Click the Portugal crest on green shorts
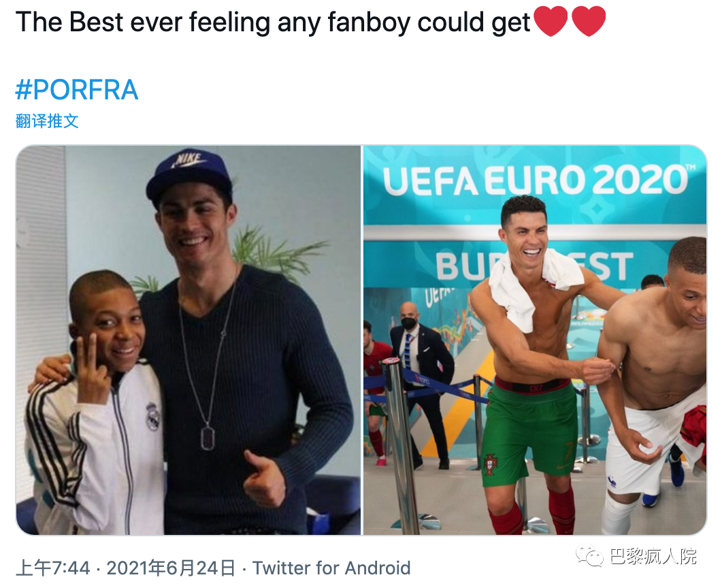The height and width of the screenshot is (588, 720). (490, 465)
